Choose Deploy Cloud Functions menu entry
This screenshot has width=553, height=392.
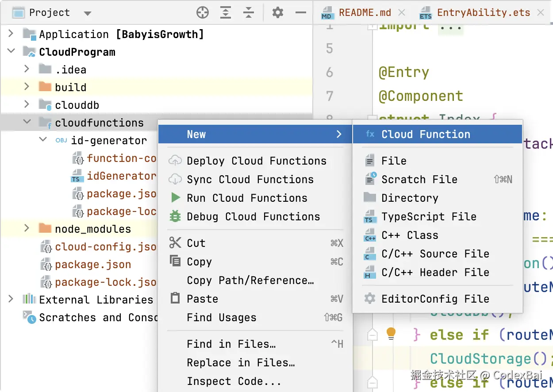[257, 161]
